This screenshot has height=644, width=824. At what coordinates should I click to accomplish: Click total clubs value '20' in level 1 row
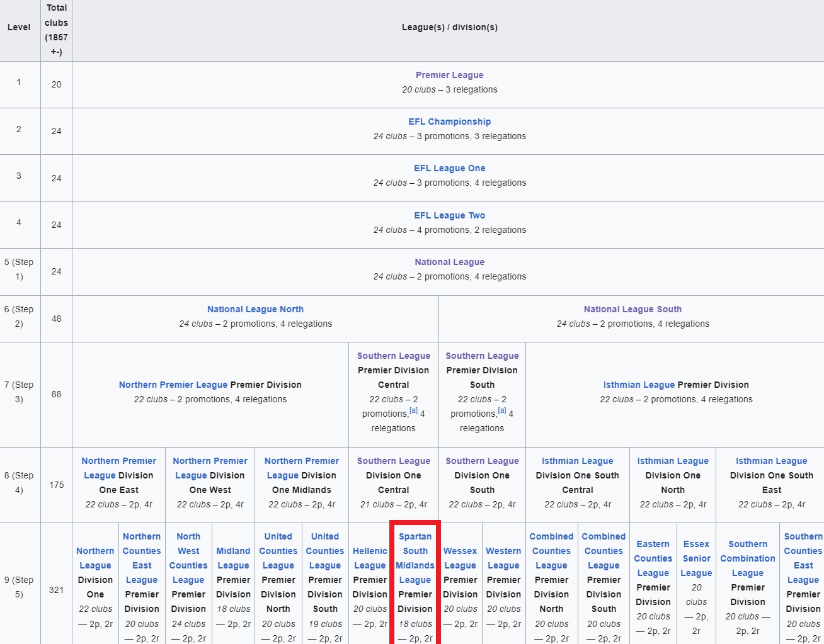coord(57,84)
